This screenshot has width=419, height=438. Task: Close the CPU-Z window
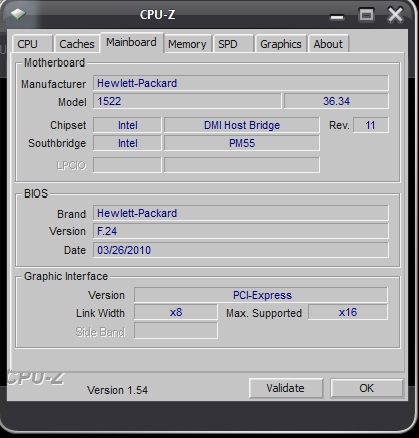396,15
